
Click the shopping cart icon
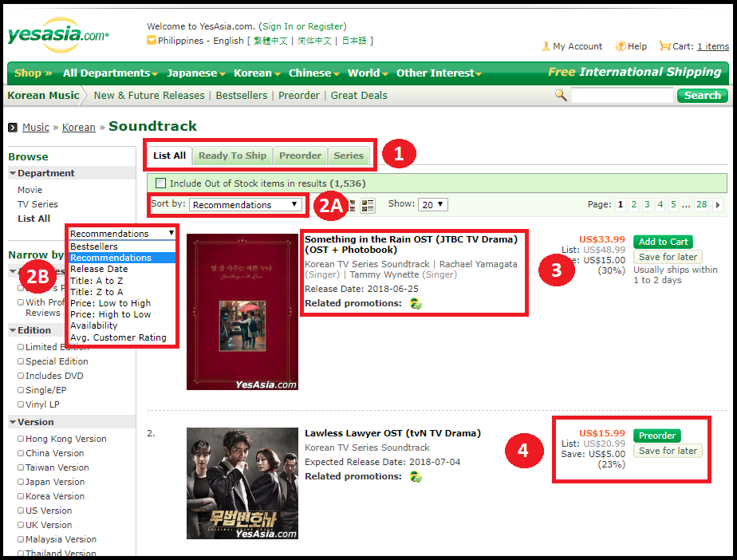[x=664, y=46]
